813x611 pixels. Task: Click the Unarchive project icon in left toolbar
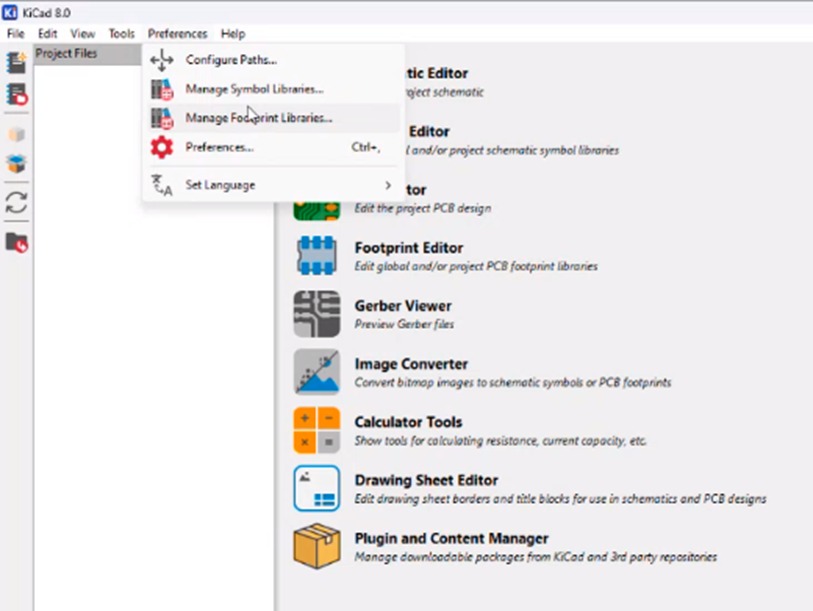[16, 163]
